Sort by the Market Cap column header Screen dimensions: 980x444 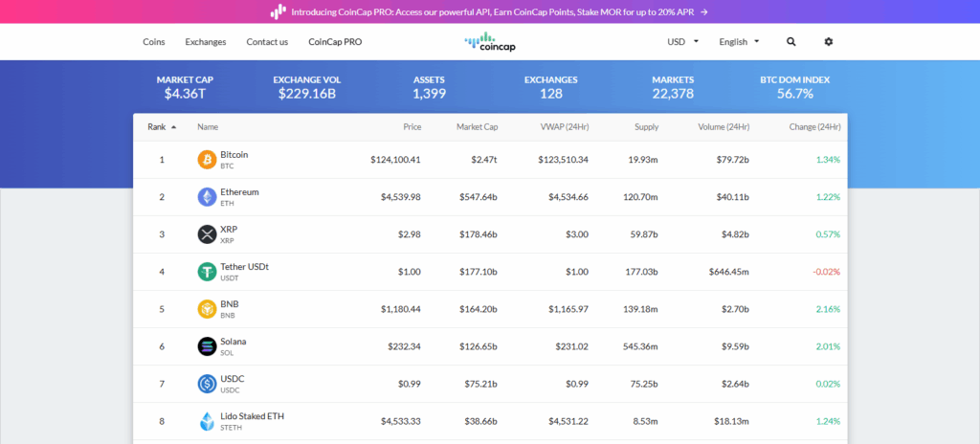tap(477, 127)
